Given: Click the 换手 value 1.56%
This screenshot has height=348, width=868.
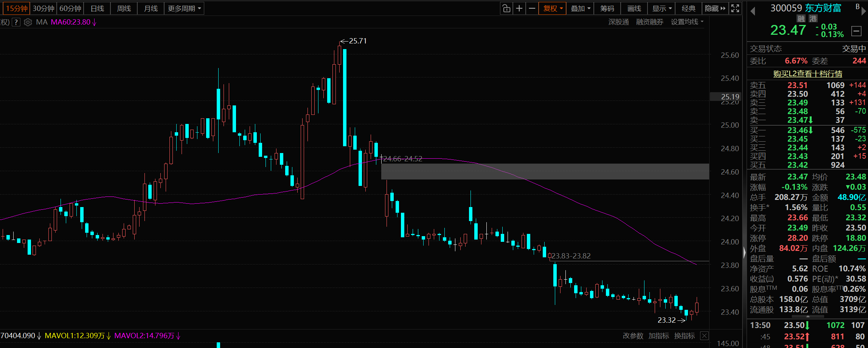Looking at the screenshot, I should (x=796, y=207).
